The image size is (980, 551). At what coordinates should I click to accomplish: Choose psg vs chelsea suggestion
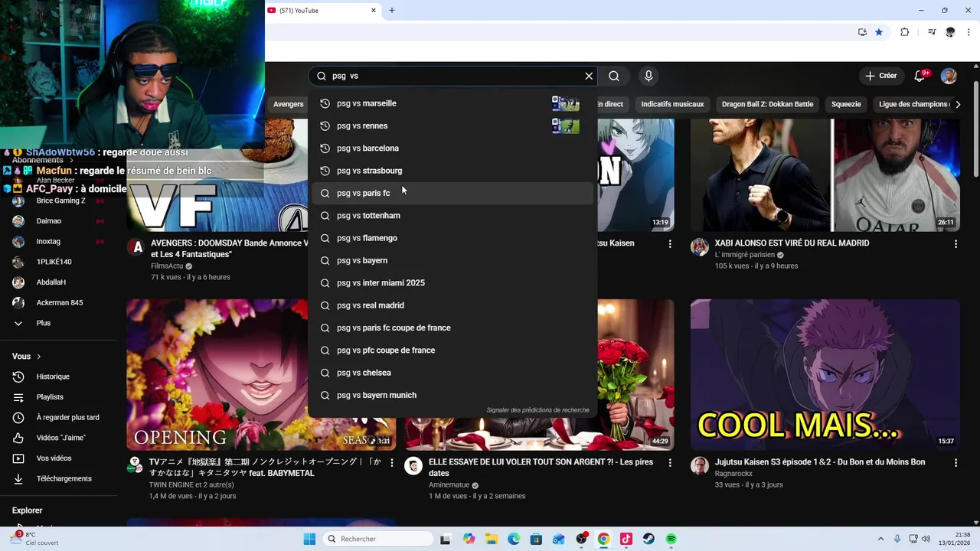[452, 373]
